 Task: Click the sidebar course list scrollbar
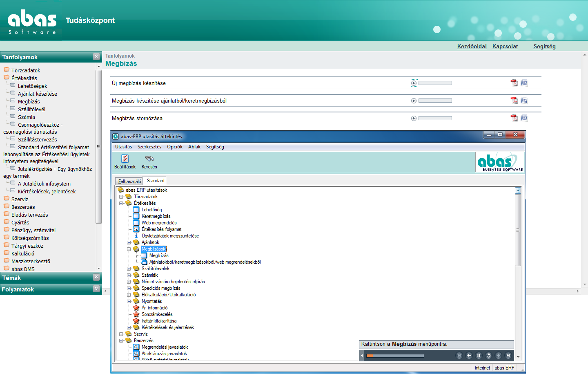[98, 146]
